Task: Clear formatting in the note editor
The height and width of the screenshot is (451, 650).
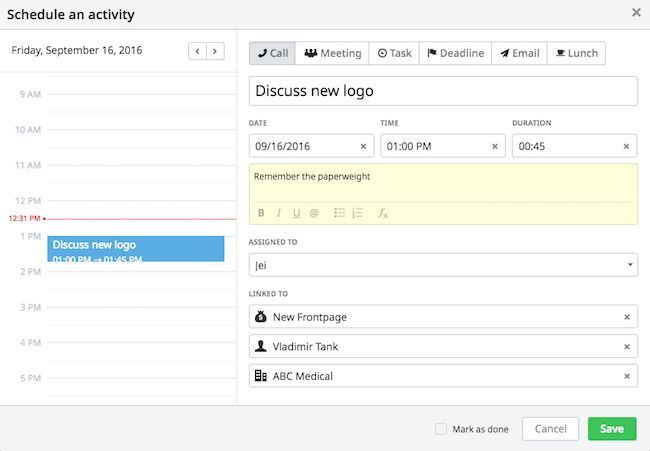Action: coord(383,213)
